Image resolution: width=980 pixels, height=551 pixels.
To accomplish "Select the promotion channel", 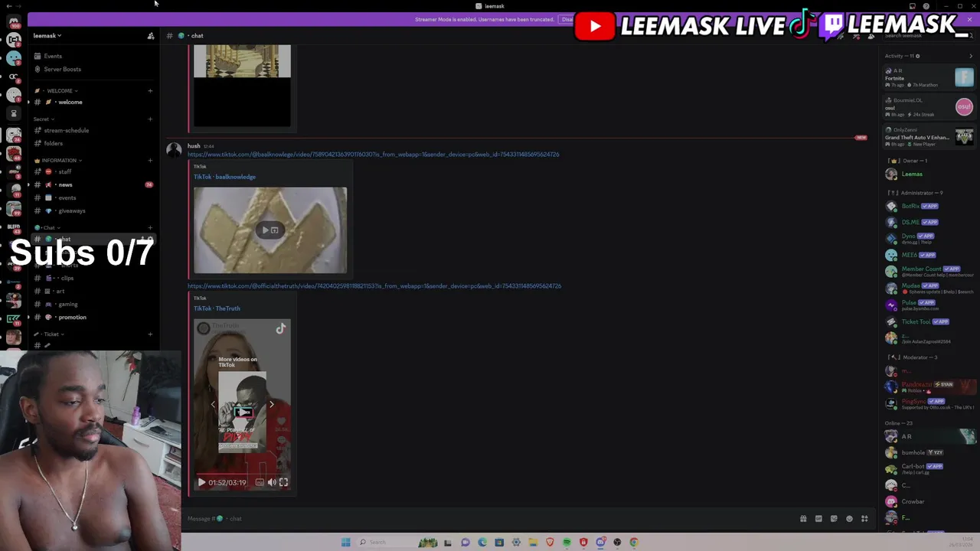I will tap(72, 317).
